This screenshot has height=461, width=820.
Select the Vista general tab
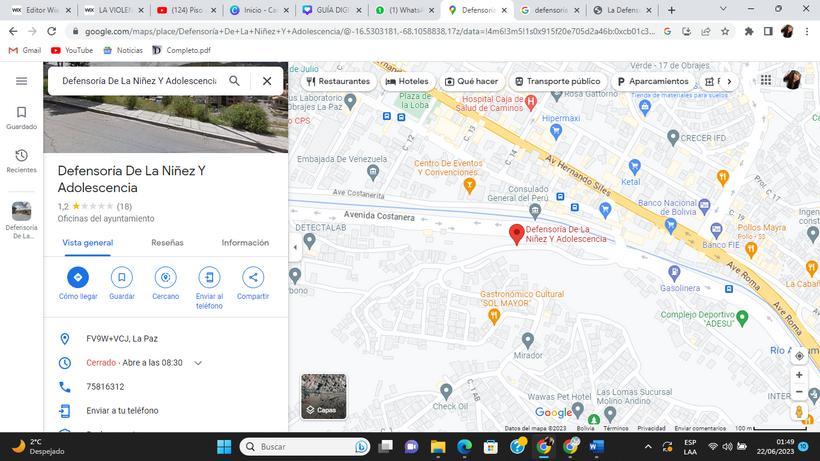point(87,243)
